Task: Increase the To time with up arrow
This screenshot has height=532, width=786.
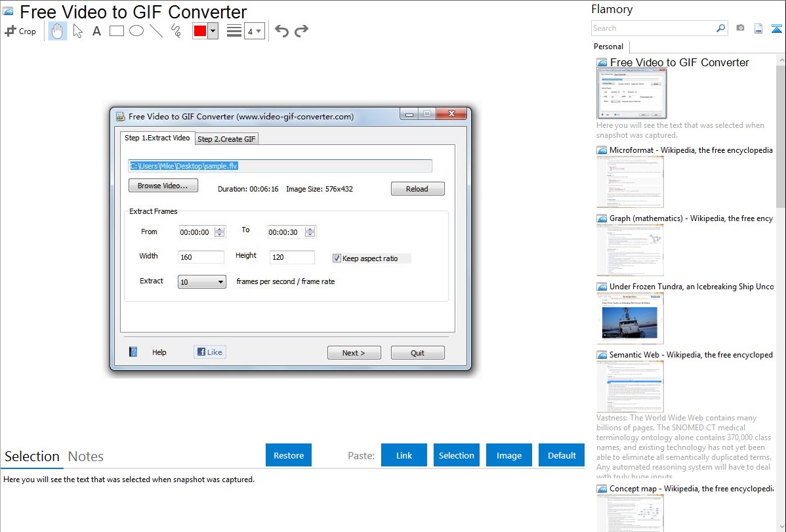Action: pos(310,229)
